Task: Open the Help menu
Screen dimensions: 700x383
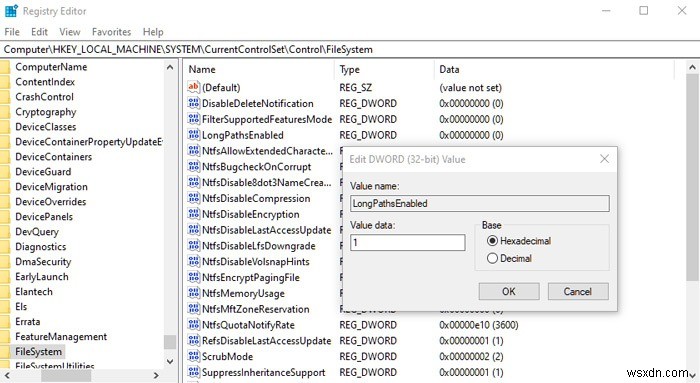Action: click(153, 32)
